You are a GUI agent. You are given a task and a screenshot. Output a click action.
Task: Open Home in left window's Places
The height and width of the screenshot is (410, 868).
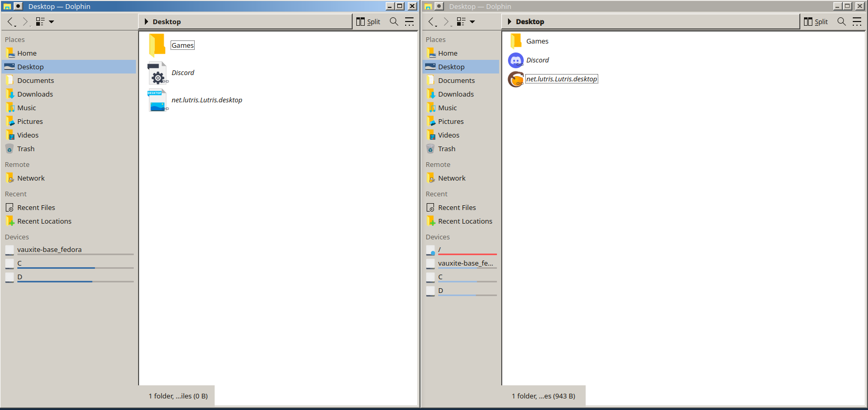pos(69,53)
